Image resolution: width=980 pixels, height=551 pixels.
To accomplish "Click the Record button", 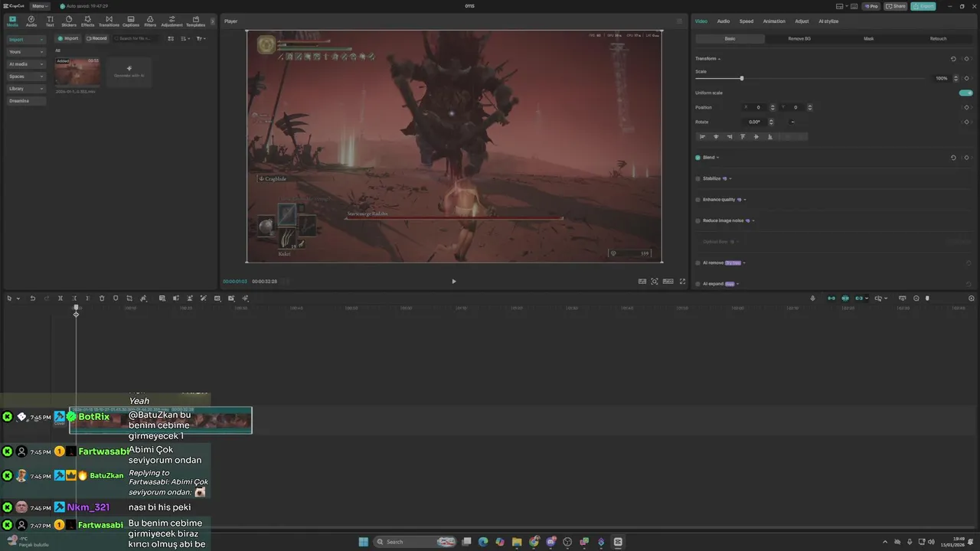I will coord(96,38).
